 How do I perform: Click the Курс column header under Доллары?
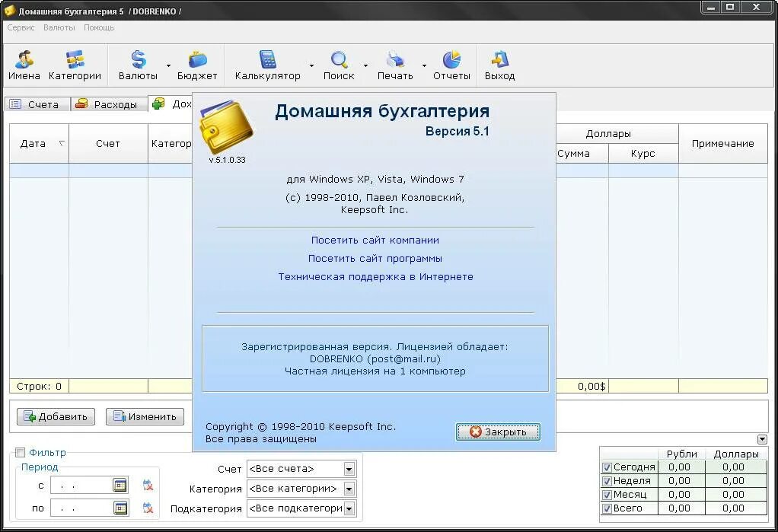643,154
